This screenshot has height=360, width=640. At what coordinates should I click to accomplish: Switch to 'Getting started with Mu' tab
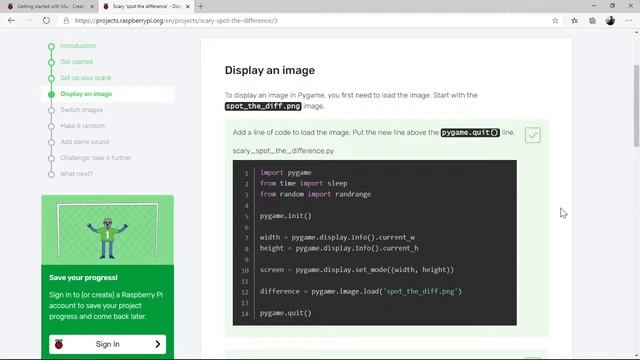click(50, 7)
